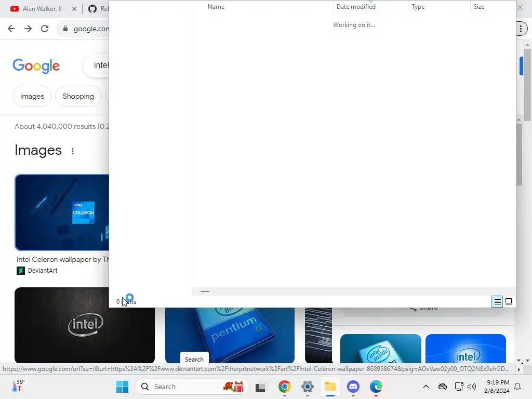Open the Pentium chip image
Screen dimensions: 532x399
[x=230, y=335]
